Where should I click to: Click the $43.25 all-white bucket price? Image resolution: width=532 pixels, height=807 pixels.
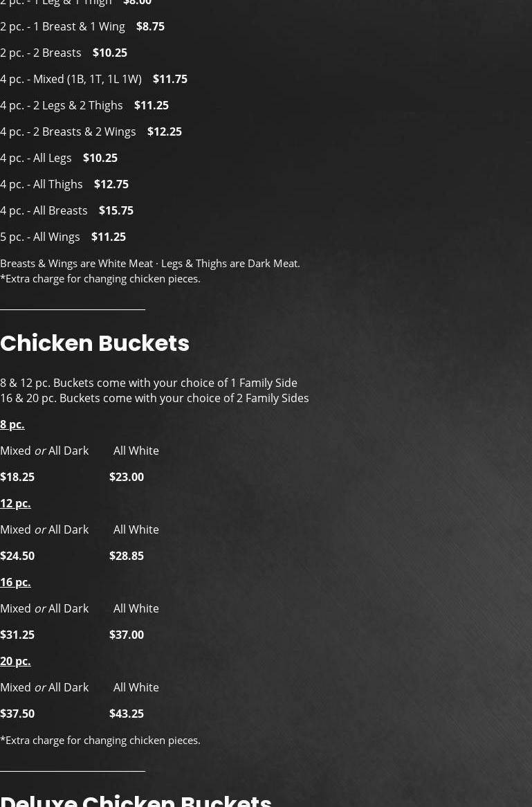(127, 714)
